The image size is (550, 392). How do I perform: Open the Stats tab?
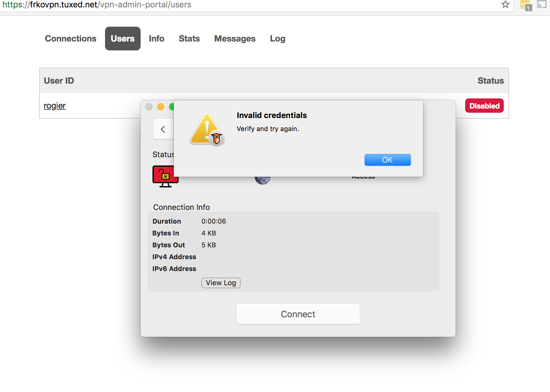click(189, 39)
